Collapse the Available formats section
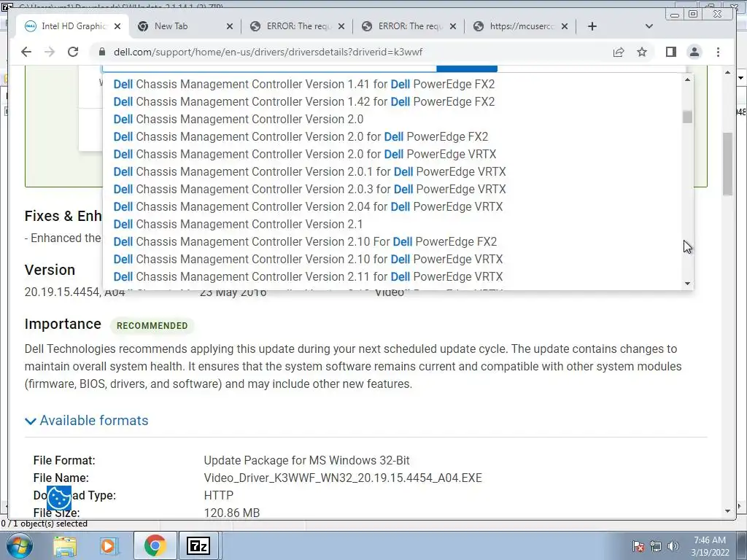The height and width of the screenshot is (560, 747). click(x=87, y=421)
